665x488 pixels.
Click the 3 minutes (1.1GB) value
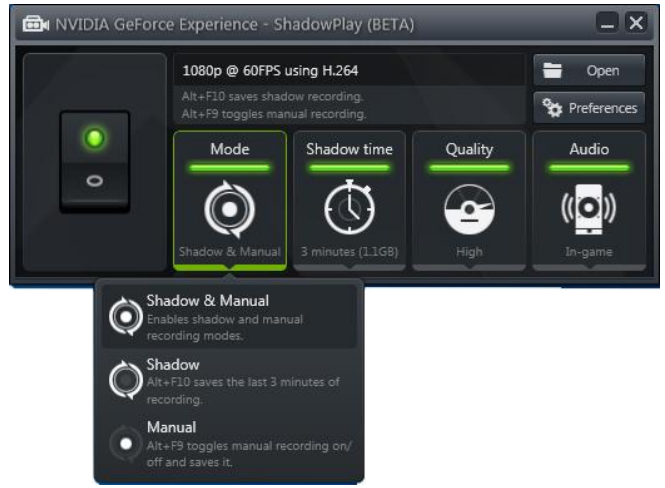click(349, 252)
